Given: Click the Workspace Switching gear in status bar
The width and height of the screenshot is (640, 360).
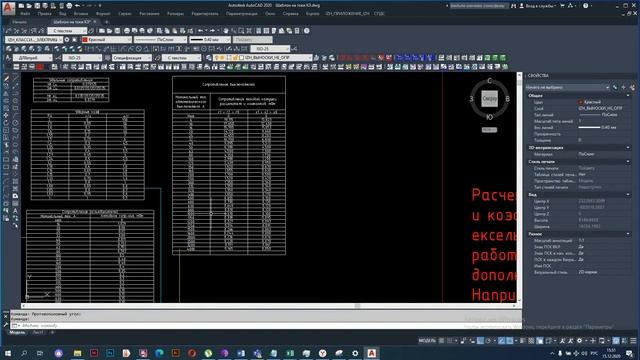Looking at the screenshot, I should (579, 340).
